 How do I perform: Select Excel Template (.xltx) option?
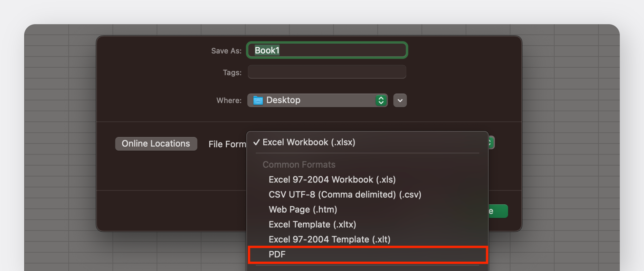tap(312, 225)
